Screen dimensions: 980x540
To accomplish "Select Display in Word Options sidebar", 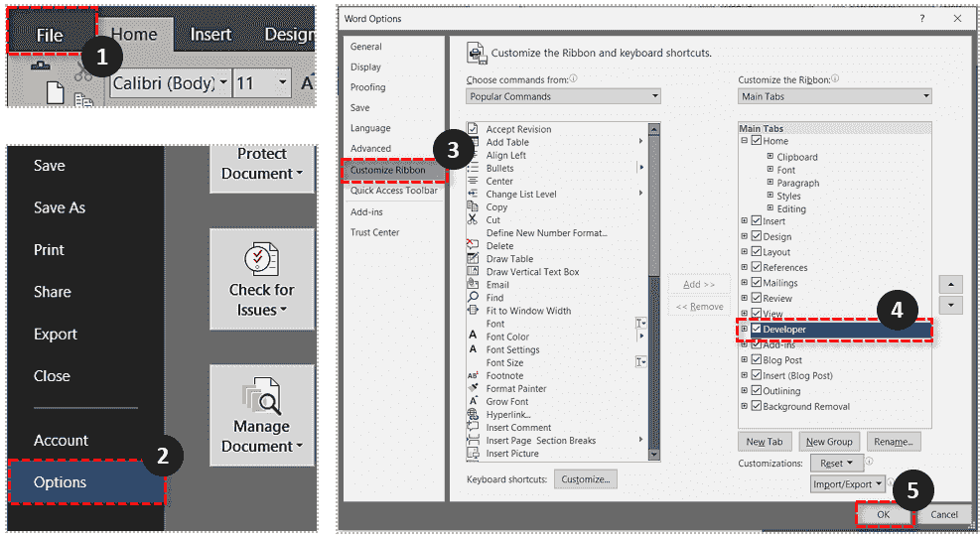I will (x=365, y=67).
